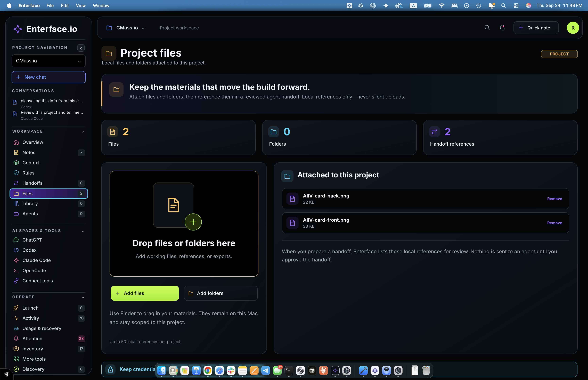The width and height of the screenshot is (588, 380).
Task: Launch the ChatGPT space
Action: click(49, 240)
